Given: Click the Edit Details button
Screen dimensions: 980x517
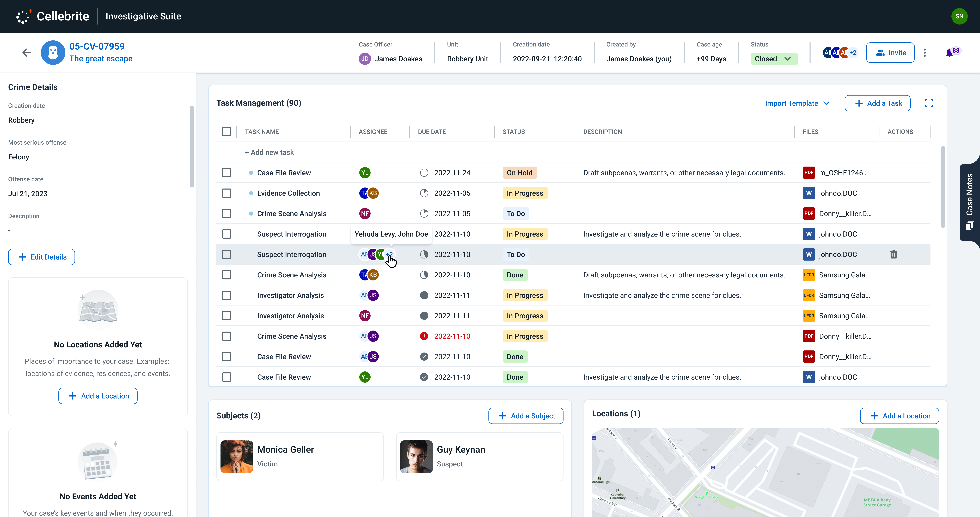Looking at the screenshot, I should pyautogui.click(x=41, y=257).
